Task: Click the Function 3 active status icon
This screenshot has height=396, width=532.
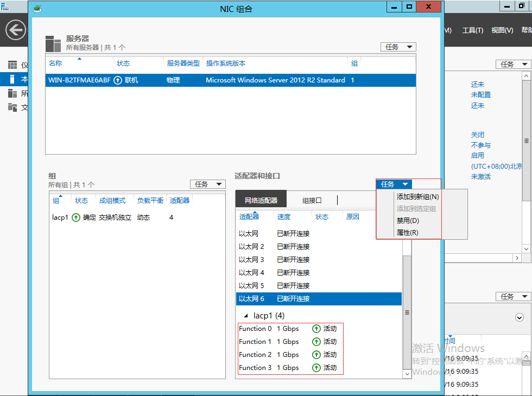Action: pyautogui.click(x=316, y=368)
